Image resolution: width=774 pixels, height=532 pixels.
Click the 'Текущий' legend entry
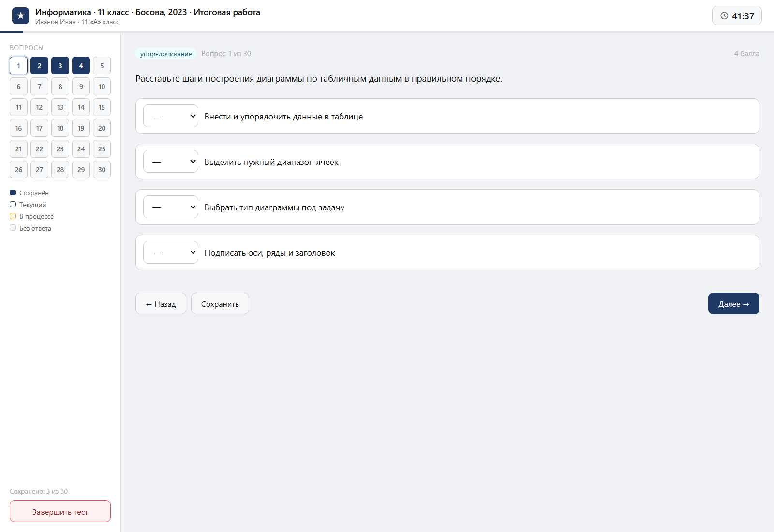(x=28, y=205)
